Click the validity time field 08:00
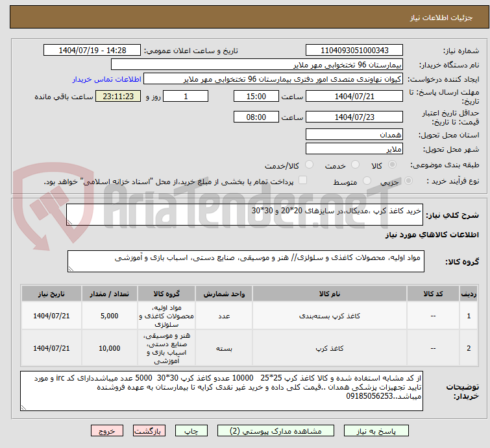 pos(256,117)
